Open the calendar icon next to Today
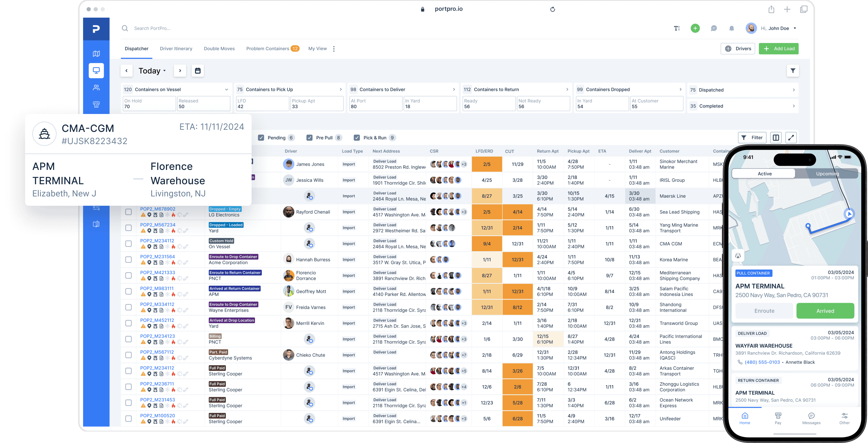Screen dimensions: 868x443 coord(198,71)
